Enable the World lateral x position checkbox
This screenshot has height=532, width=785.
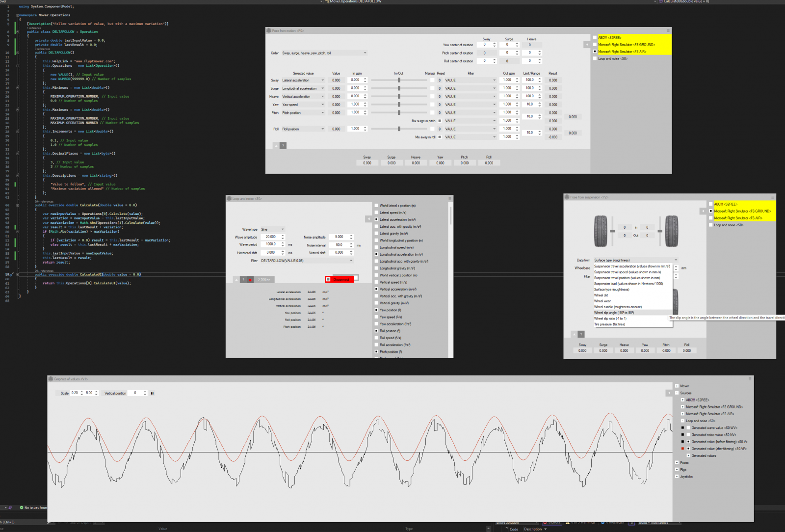(x=376, y=206)
